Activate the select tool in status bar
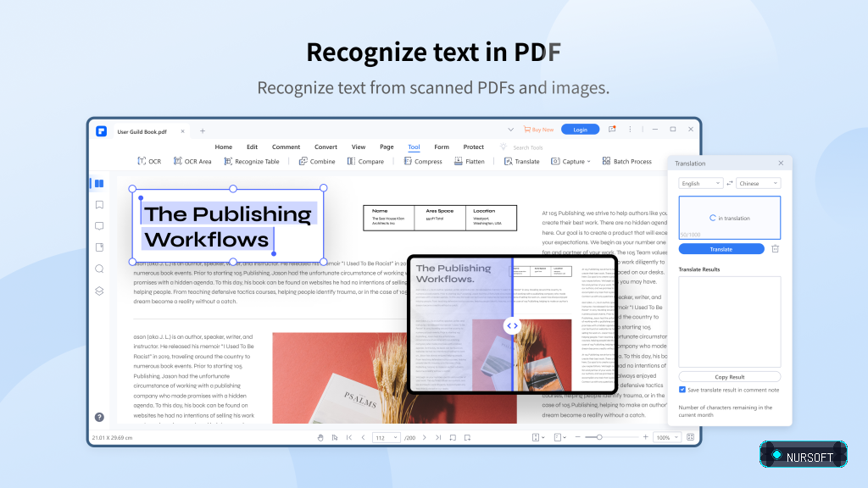Screen dimensions: 868x488 point(334,438)
